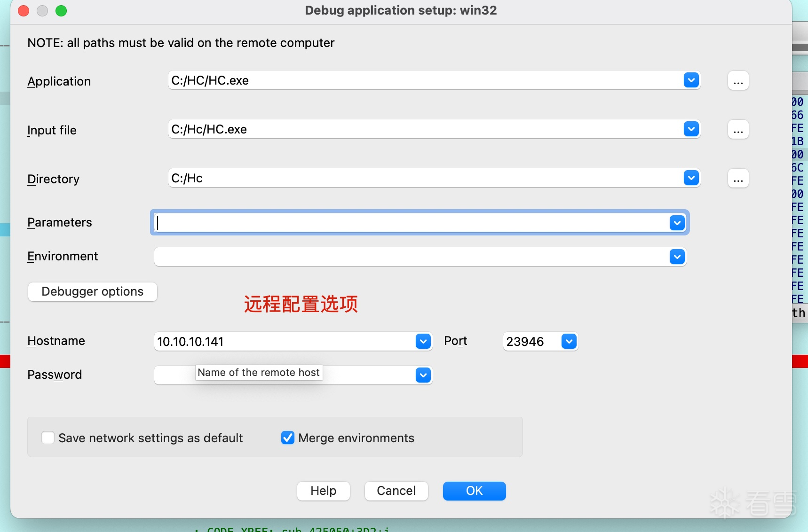The image size is (808, 532).
Task: Open the Application path dropdown arrow
Action: [691, 80]
